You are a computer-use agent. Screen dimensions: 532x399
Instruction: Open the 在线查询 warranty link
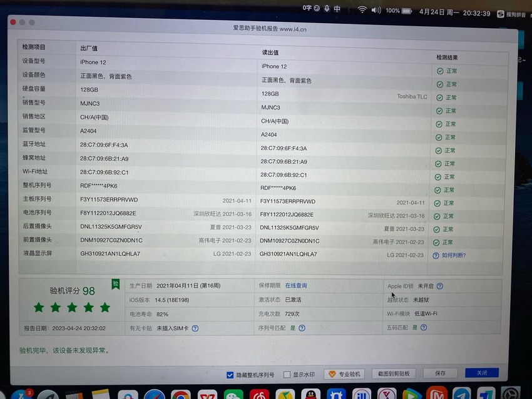click(296, 285)
